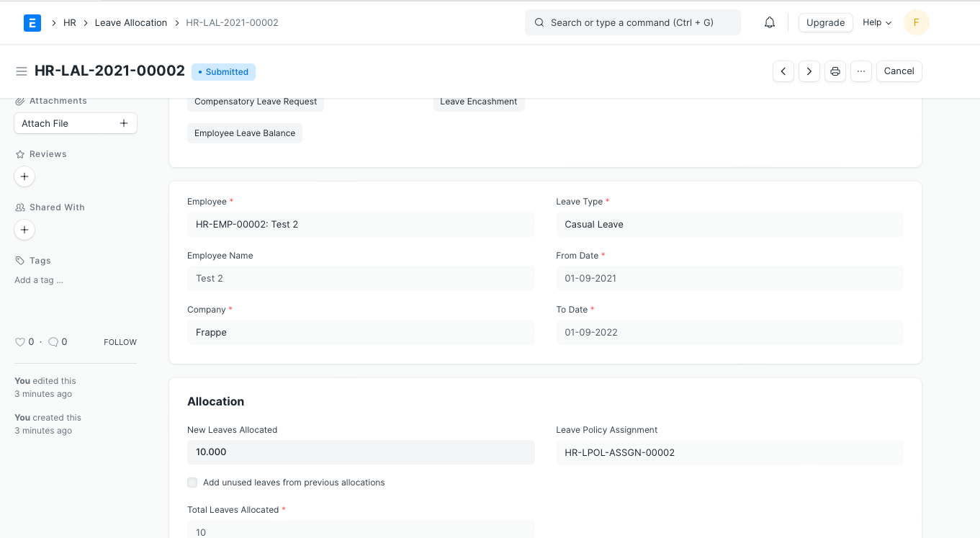Click the Frappe logo icon
Screen dimensions: 980x538
(x=32, y=22)
